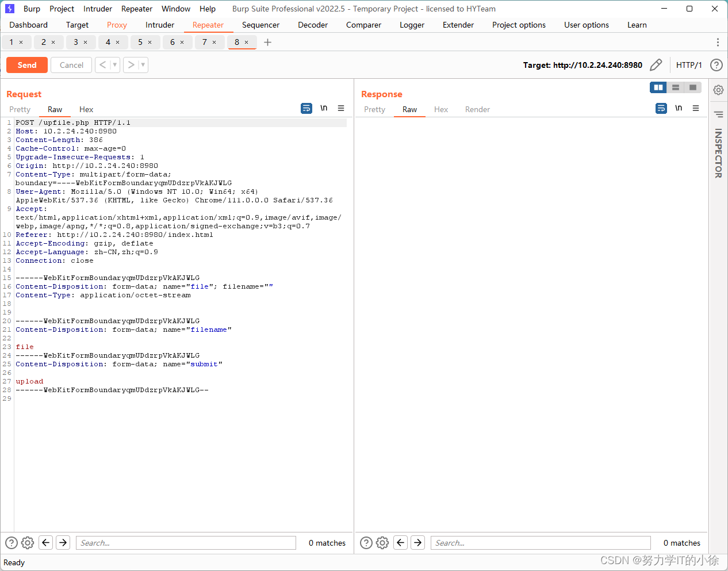Toggle word wrap icon in Response pane
Image resolution: width=728 pixels, height=571 pixels.
(661, 108)
